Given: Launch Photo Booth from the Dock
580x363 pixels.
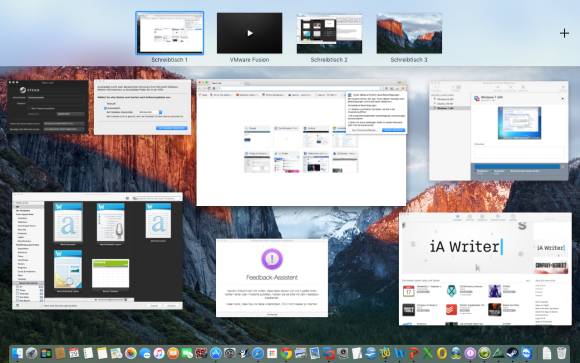Looking at the screenshot, I should (201, 353).
